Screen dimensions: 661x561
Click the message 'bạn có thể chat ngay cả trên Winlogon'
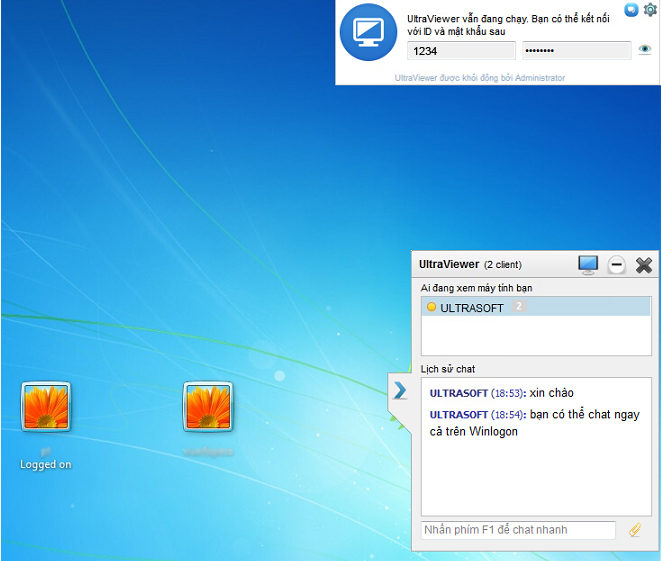(x=535, y=423)
